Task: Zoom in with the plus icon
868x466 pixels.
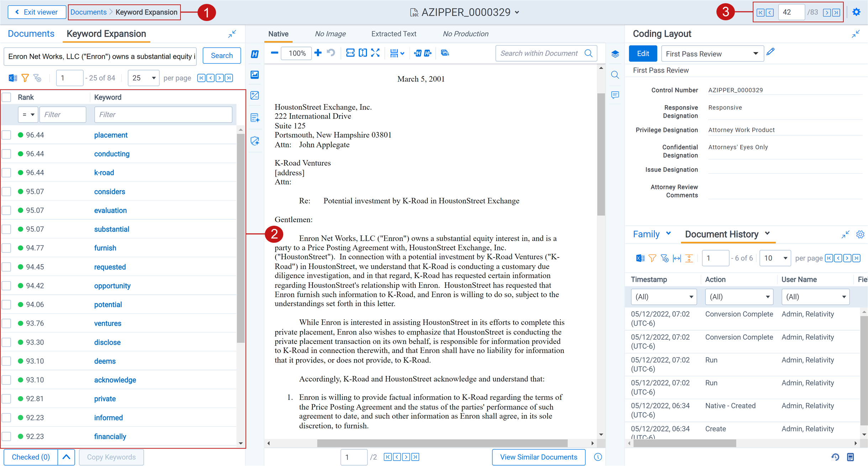Action: tap(318, 53)
